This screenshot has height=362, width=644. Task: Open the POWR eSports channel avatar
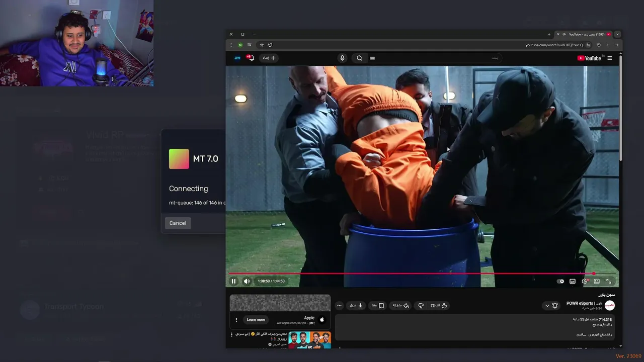click(x=610, y=305)
